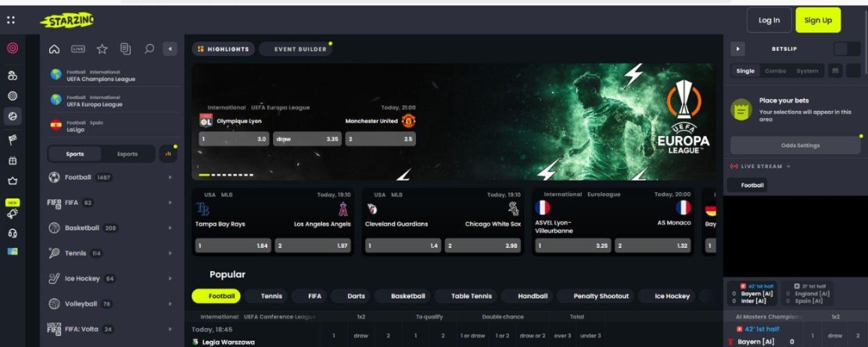Open the headset support icon
Image resolution: width=868 pixels, height=347 pixels.
[x=13, y=233]
